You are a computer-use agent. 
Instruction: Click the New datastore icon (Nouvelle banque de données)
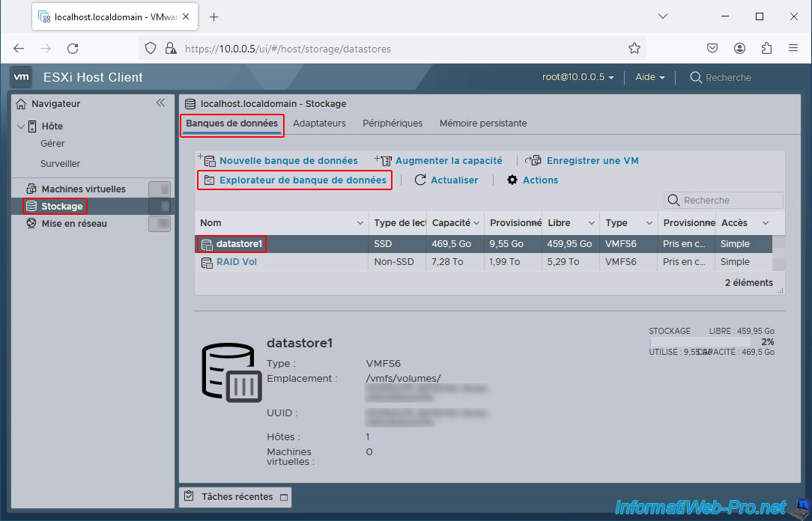207,160
